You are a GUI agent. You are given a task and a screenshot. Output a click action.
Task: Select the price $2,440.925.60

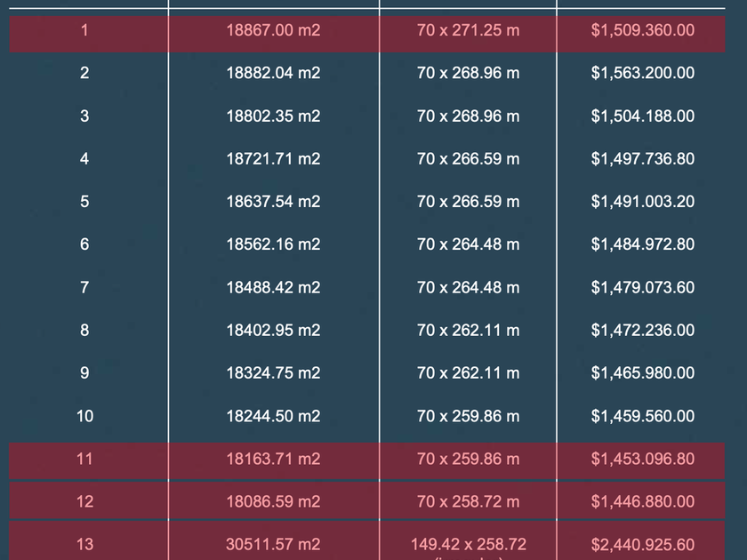click(x=643, y=544)
